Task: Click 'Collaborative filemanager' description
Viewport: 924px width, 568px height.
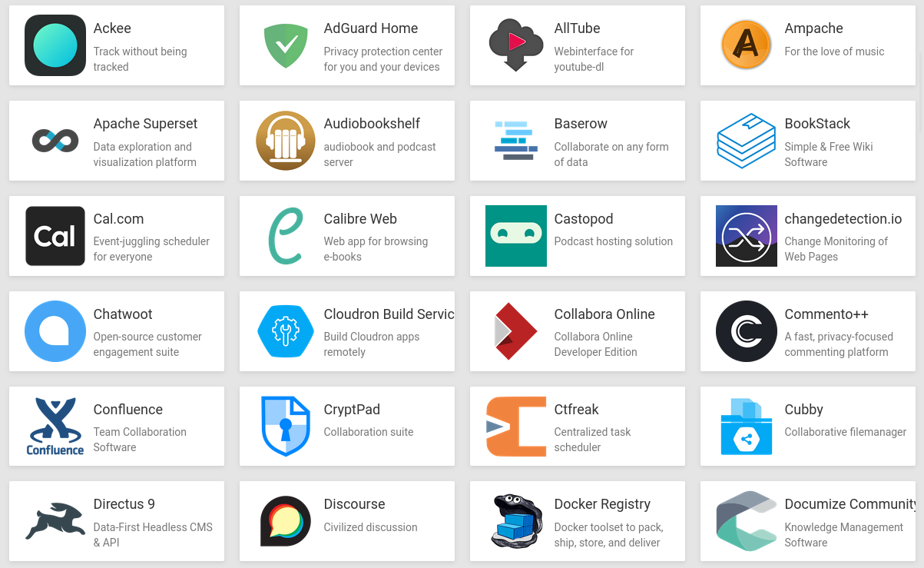Action: click(846, 432)
